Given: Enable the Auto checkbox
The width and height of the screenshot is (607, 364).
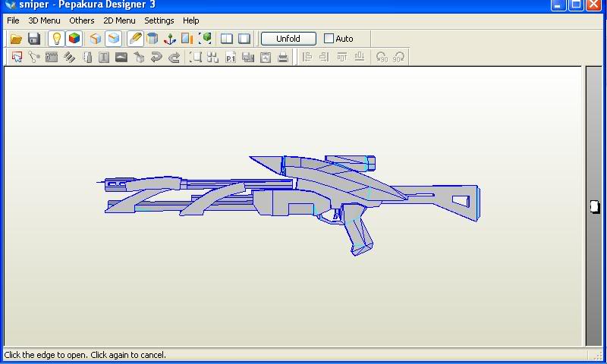Looking at the screenshot, I should coord(329,39).
